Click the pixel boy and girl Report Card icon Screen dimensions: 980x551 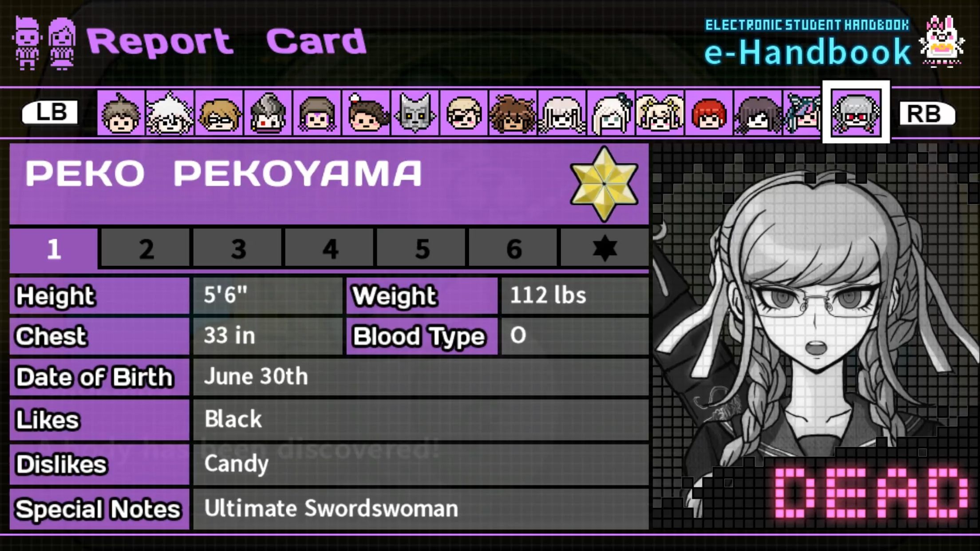pyautogui.click(x=44, y=43)
